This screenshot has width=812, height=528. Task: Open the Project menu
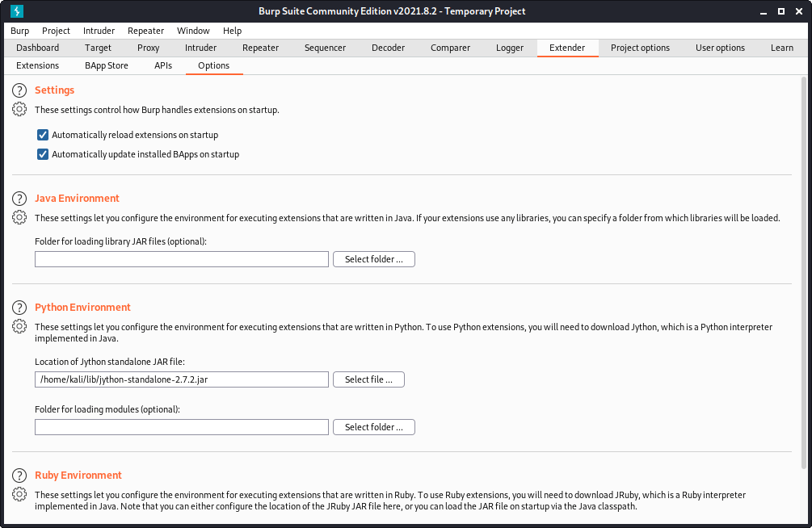coord(56,31)
